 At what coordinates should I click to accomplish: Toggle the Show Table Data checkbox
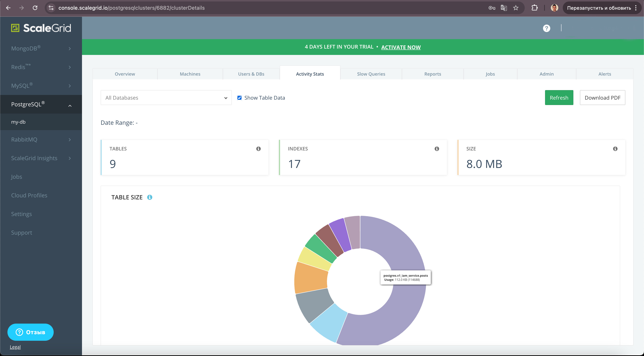click(x=239, y=98)
